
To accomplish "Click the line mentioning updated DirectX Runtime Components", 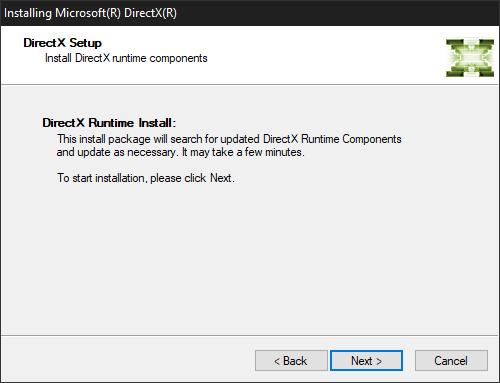I will click(229, 139).
